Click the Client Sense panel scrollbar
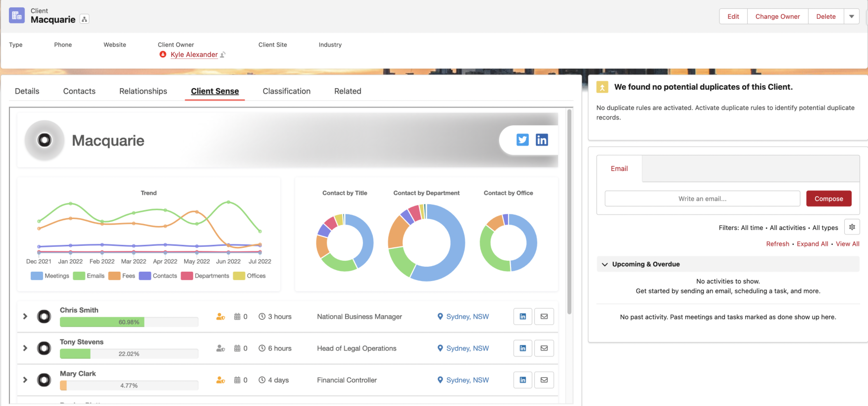868x406 pixels. tap(569, 211)
